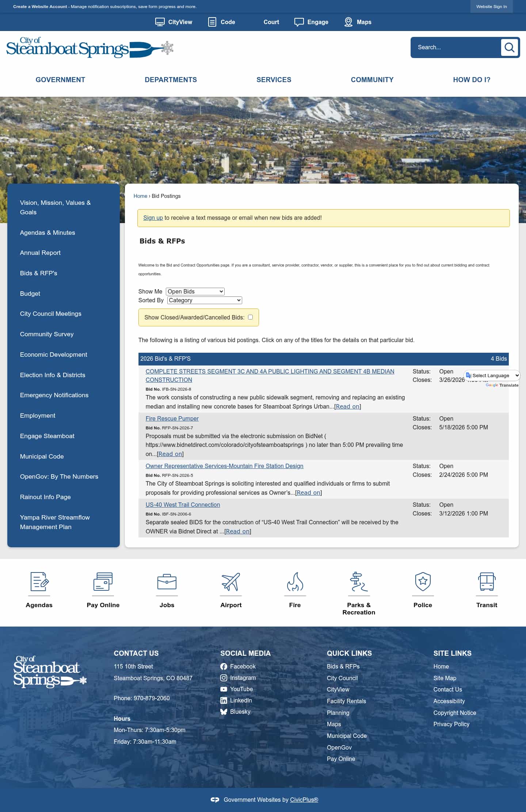Click inside the Search field

tap(457, 47)
